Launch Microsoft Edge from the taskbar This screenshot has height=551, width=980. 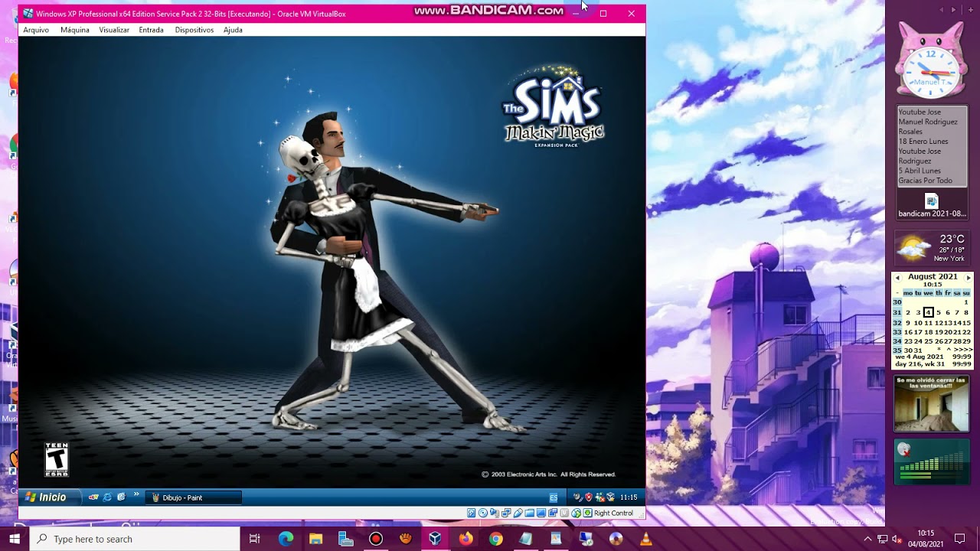click(286, 539)
